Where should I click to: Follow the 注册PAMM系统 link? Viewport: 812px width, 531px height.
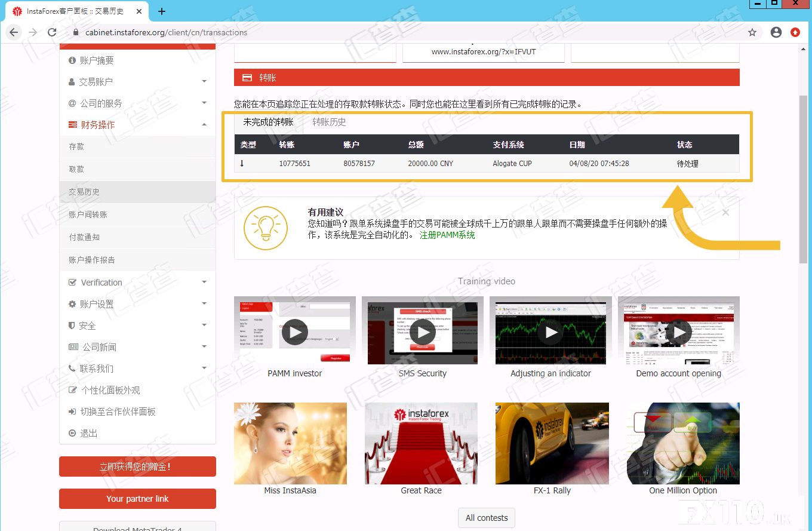click(x=447, y=235)
